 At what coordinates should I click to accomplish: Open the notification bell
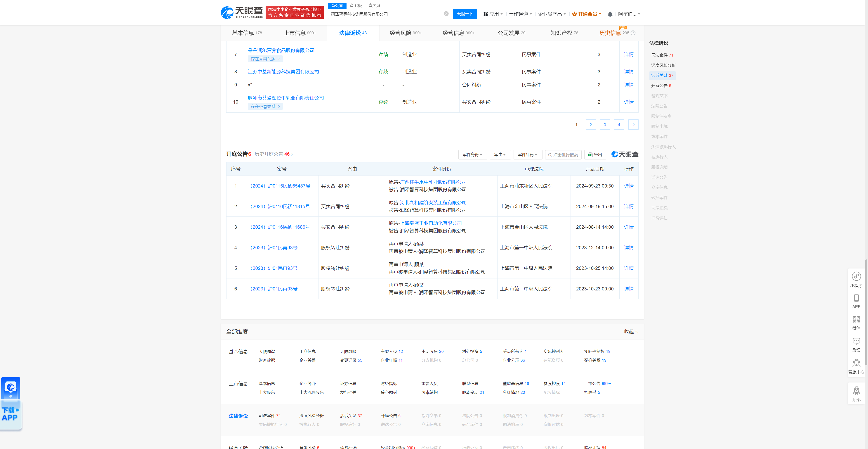(x=610, y=14)
